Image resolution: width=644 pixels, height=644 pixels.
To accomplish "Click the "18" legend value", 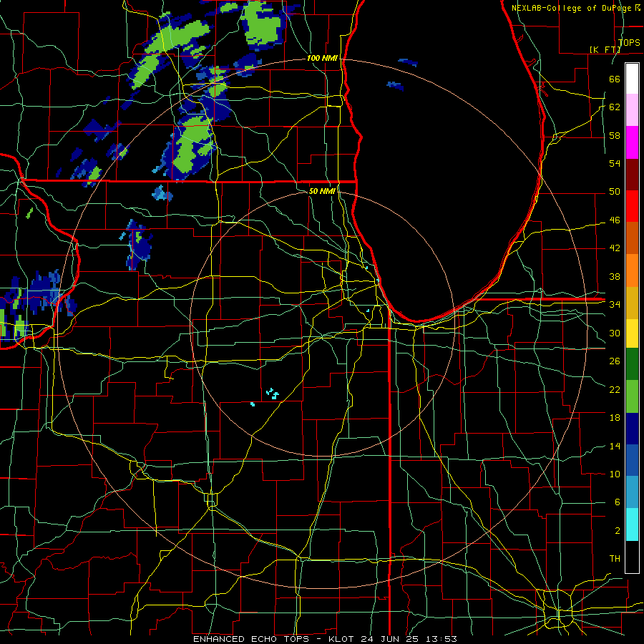I will point(615,418).
